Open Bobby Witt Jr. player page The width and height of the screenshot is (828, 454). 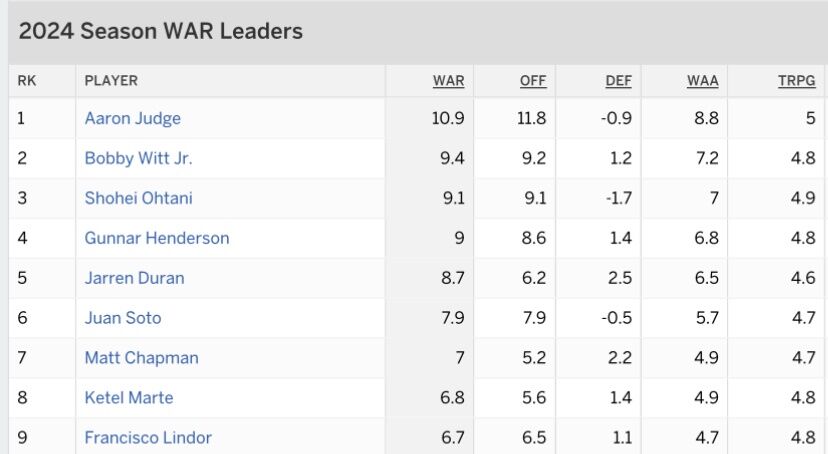pos(138,158)
